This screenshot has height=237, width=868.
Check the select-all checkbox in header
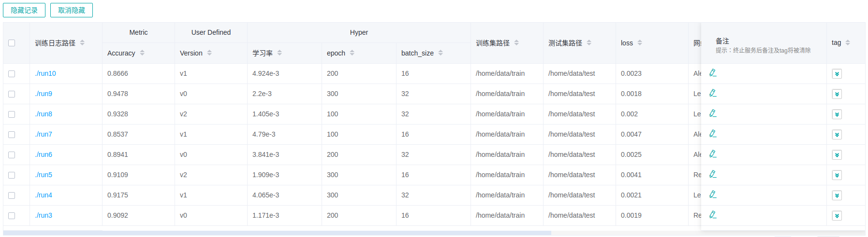click(x=12, y=43)
